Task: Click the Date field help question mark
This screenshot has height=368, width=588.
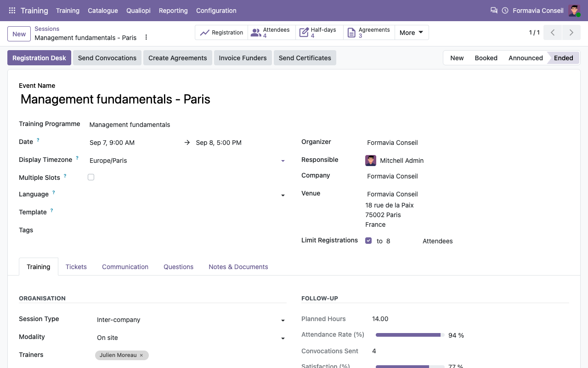Action: (x=38, y=140)
